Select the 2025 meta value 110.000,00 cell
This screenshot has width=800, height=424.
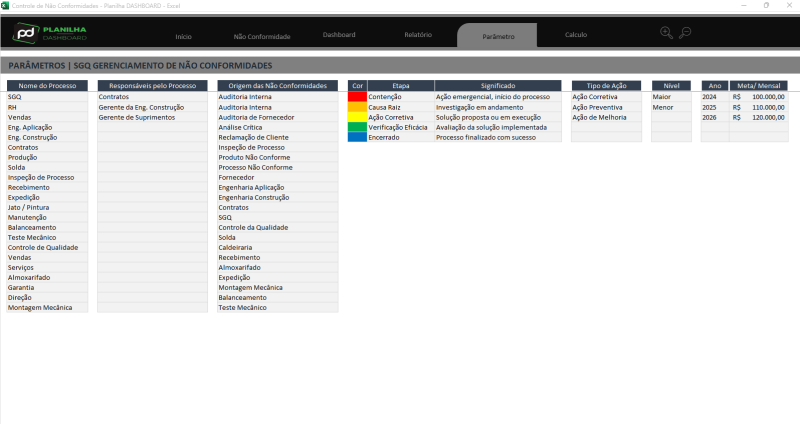759,107
